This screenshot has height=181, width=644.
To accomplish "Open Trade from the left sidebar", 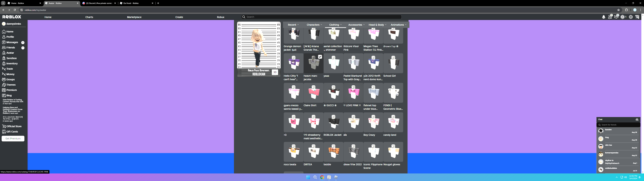I will pos(10,69).
